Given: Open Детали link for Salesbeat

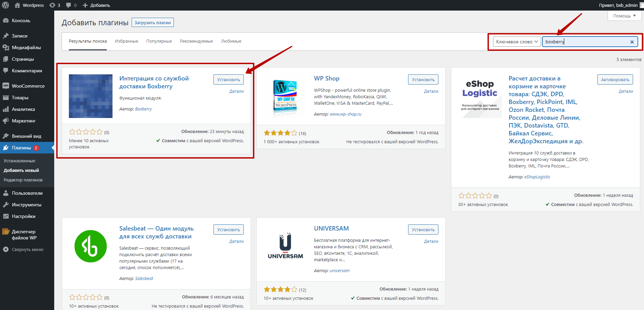Looking at the screenshot, I should point(237,241).
